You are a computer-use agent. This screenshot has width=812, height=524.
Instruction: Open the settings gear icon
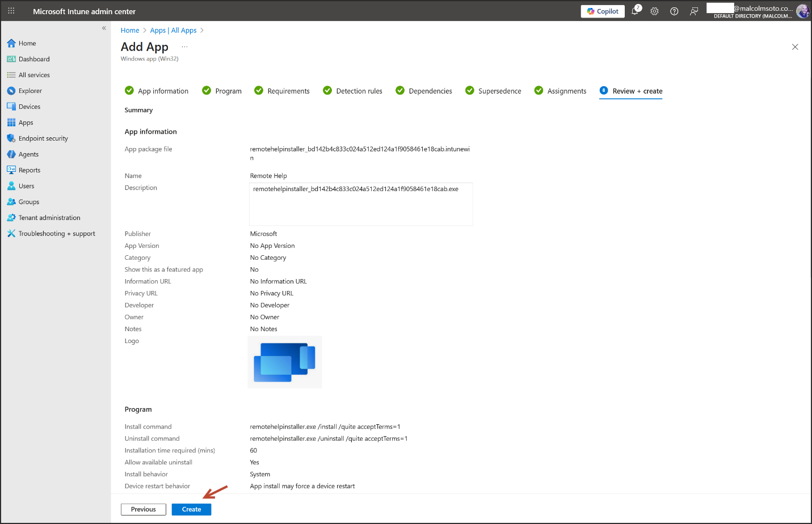pos(654,11)
